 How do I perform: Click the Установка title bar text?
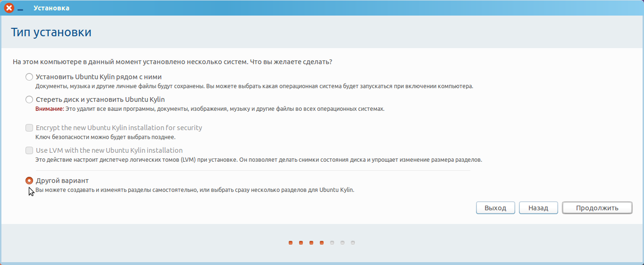[51, 8]
